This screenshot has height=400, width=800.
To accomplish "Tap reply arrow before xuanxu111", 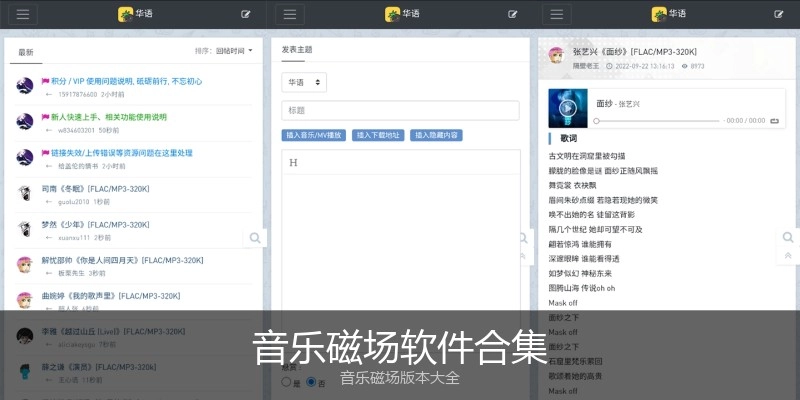I will tap(49, 238).
